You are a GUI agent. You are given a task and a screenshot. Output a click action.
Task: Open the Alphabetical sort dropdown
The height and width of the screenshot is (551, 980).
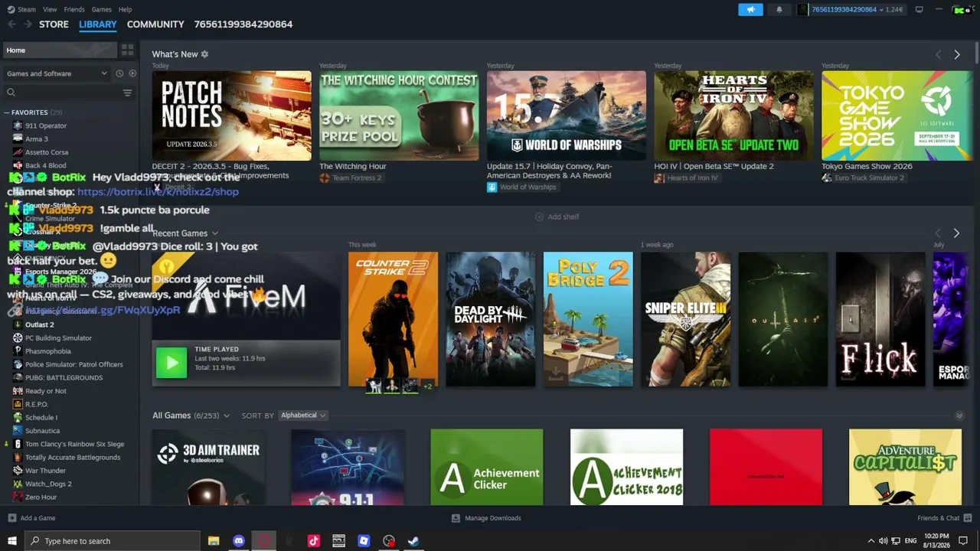(302, 416)
